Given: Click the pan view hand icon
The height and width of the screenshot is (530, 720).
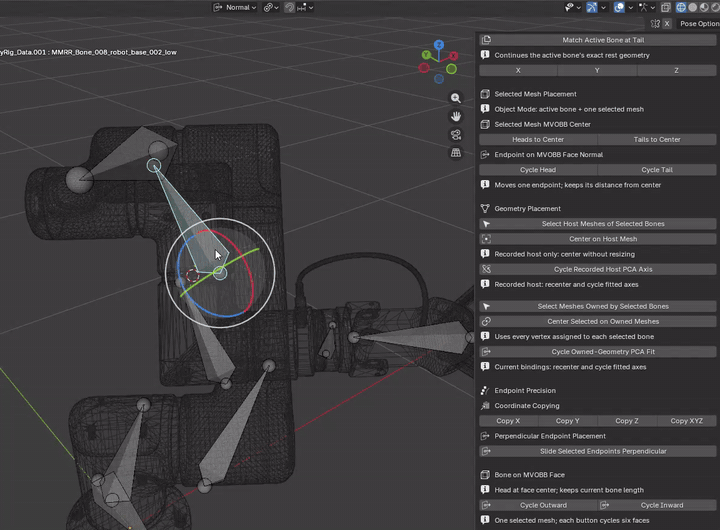Looking at the screenshot, I should point(456,116).
